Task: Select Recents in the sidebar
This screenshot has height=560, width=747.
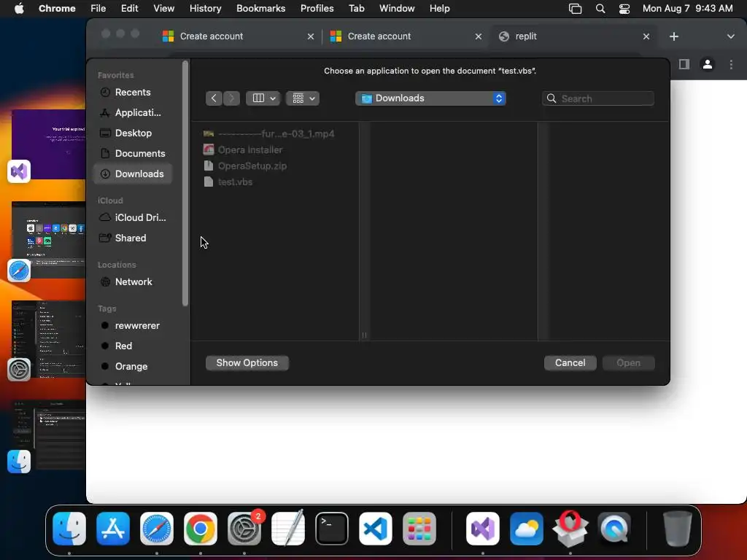Action: point(133,93)
